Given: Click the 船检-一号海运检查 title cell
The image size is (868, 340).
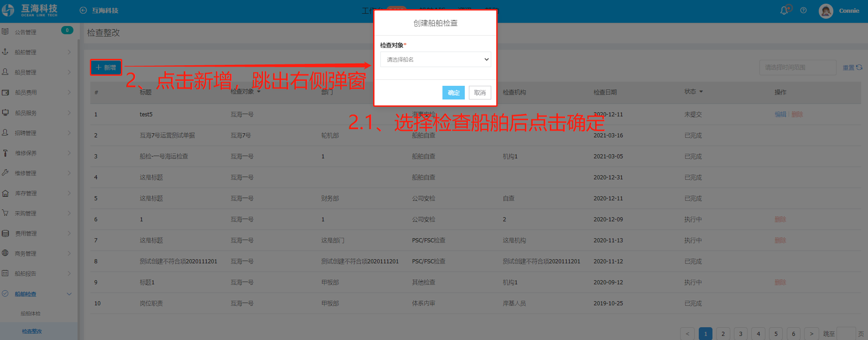Looking at the screenshot, I should click(x=164, y=157).
